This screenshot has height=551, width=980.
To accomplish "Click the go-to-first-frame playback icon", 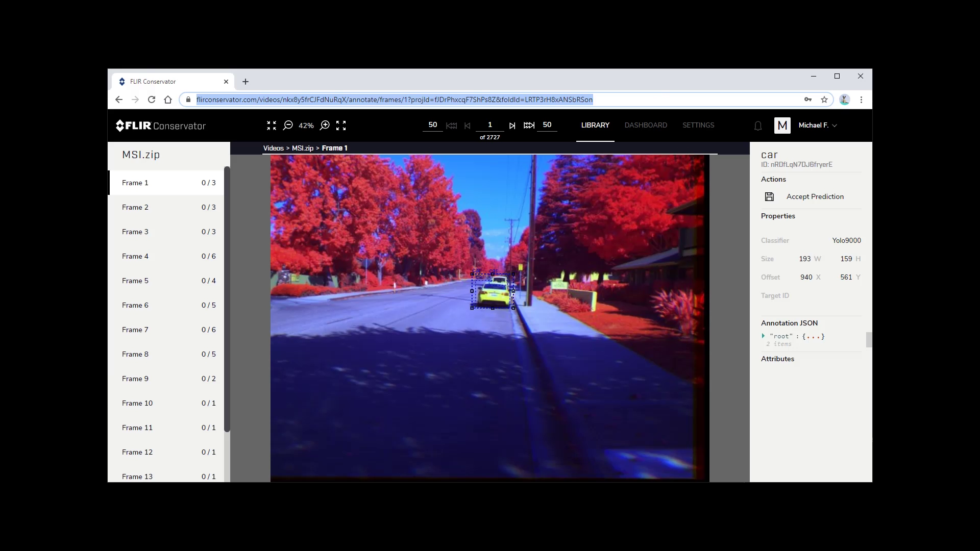I will [x=452, y=125].
